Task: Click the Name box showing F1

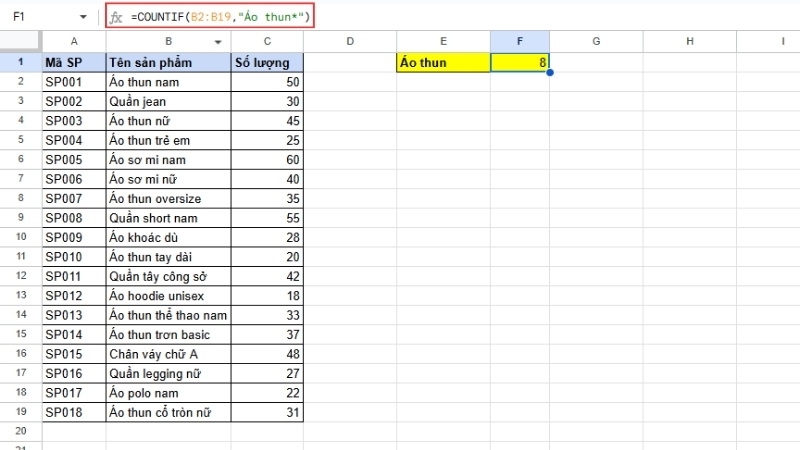Action: tap(40, 17)
